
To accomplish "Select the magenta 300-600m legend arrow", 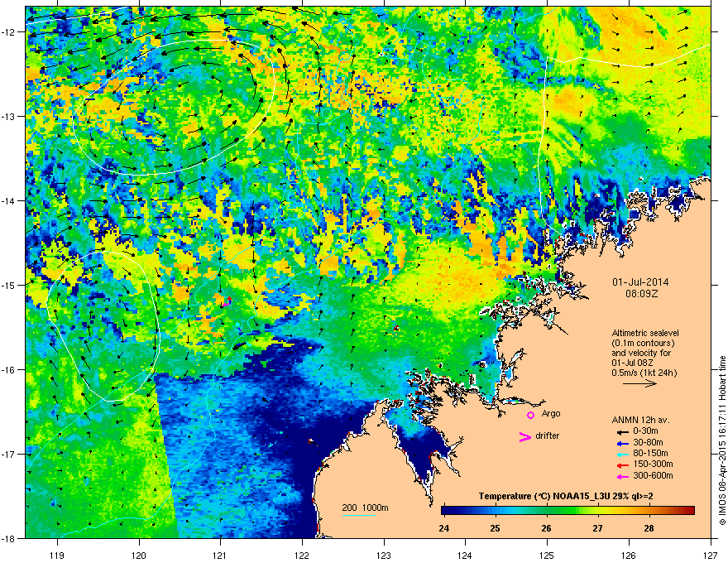I will 623,477.
